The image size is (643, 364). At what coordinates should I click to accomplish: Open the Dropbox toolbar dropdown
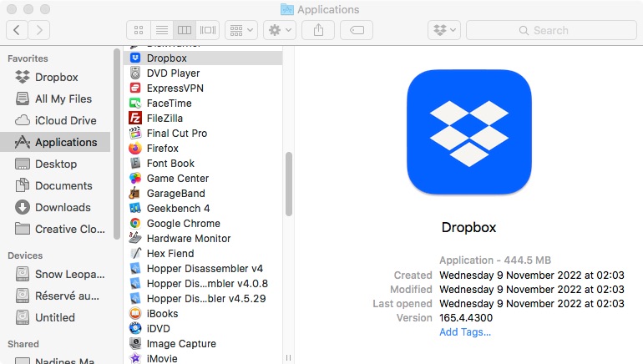click(444, 30)
